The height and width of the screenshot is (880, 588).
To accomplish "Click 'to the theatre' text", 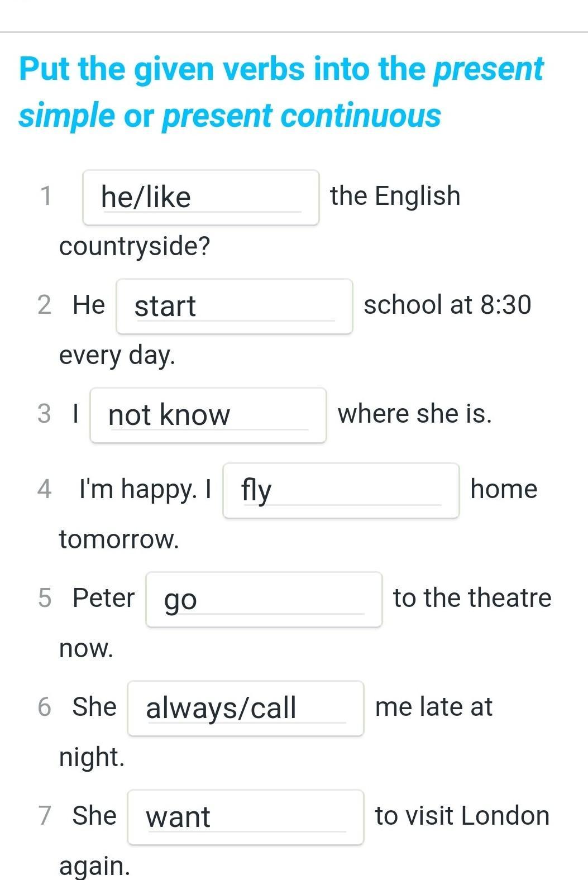I will pyautogui.click(x=472, y=599).
